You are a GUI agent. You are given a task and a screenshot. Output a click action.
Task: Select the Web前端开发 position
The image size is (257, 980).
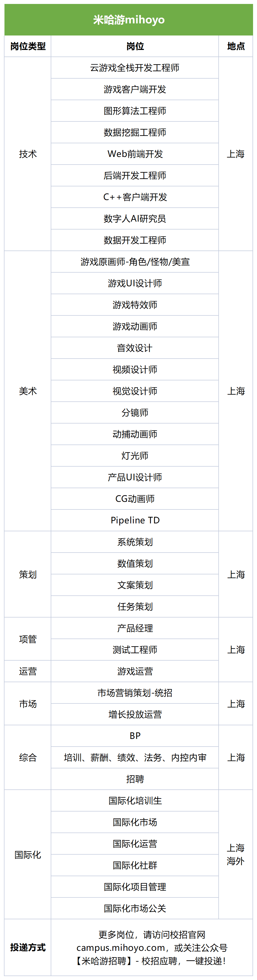pyautogui.click(x=135, y=154)
